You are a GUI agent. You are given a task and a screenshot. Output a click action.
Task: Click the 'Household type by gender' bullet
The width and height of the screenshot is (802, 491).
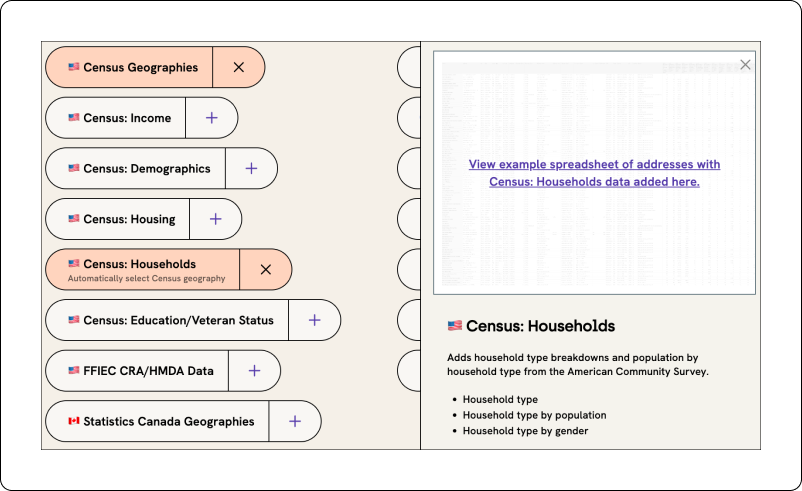(x=525, y=431)
